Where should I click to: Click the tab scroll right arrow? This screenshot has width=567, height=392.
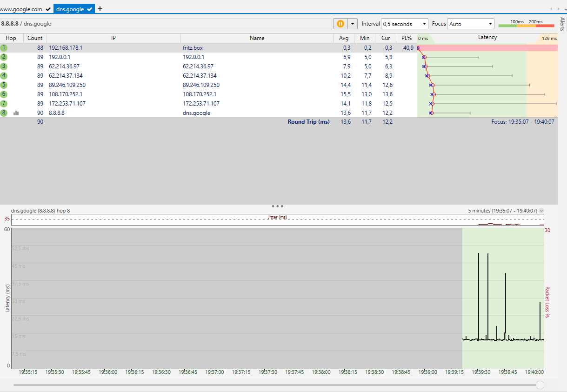pyautogui.click(x=560, y=9)
